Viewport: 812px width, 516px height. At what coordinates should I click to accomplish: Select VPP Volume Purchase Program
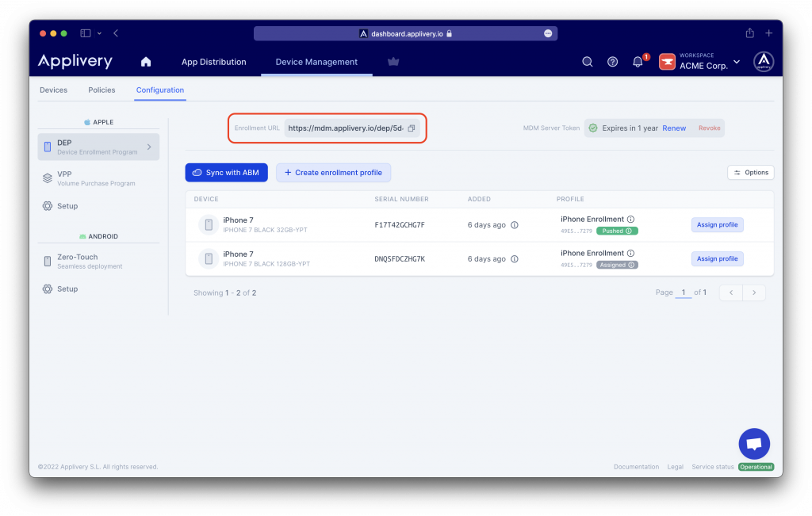coord(98,178)
